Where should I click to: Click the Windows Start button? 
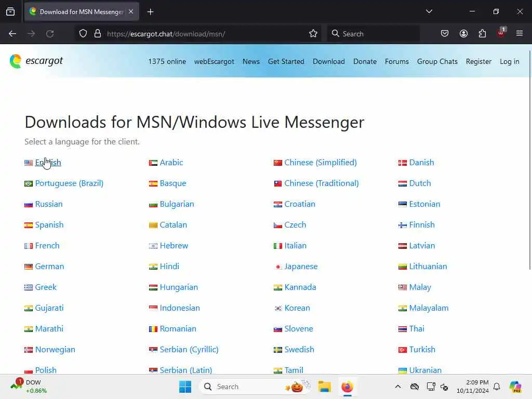(185, 387)
